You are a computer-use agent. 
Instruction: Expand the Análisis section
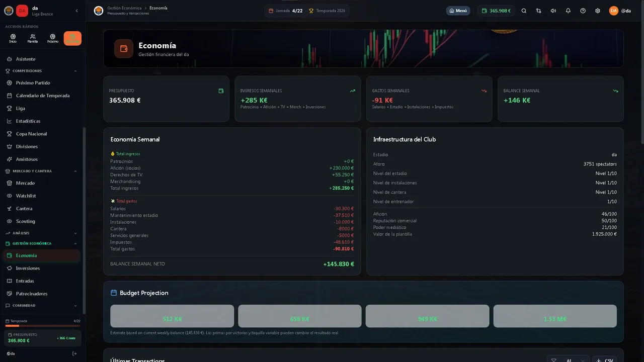point(41,233)
